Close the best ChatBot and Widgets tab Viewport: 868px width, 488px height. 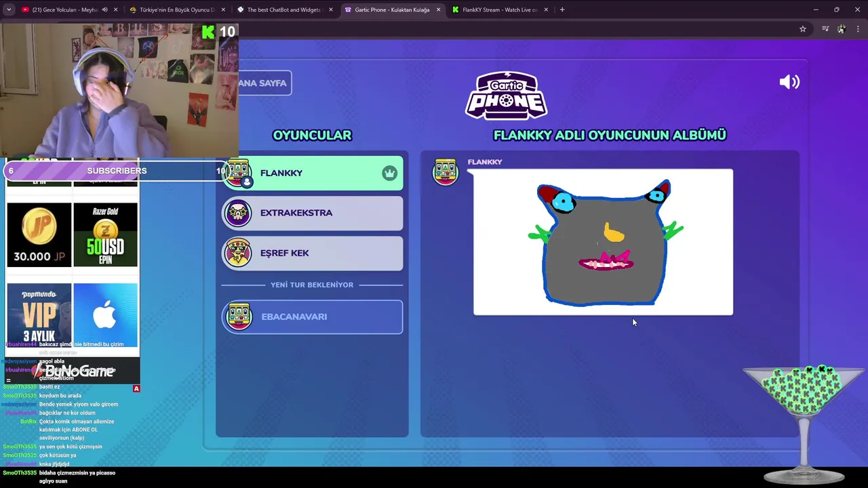click(331, 9)
